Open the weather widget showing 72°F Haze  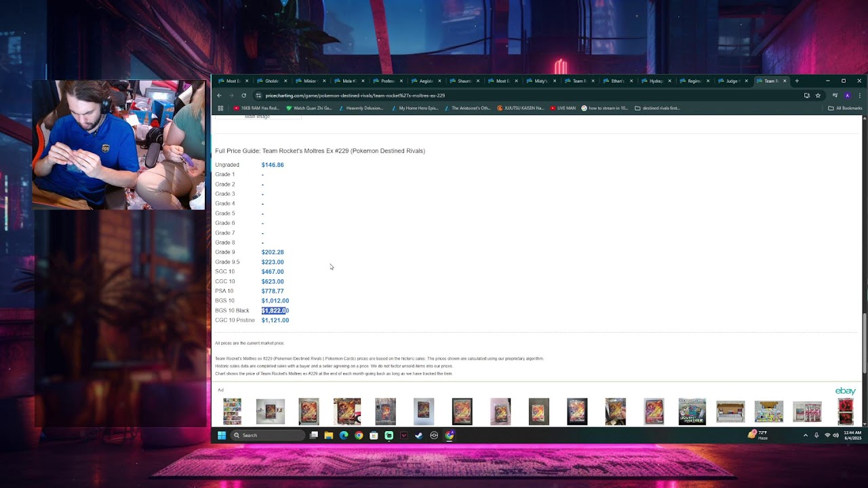click(757, 435)
